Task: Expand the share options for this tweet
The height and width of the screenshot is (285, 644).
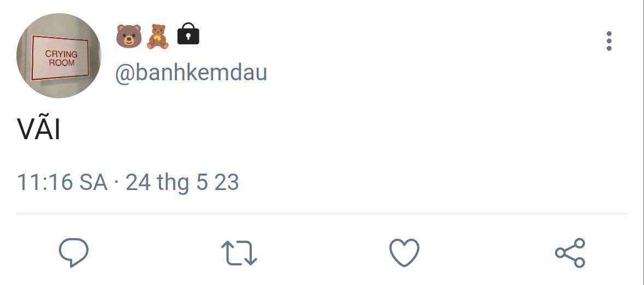Action: (570, 253)
